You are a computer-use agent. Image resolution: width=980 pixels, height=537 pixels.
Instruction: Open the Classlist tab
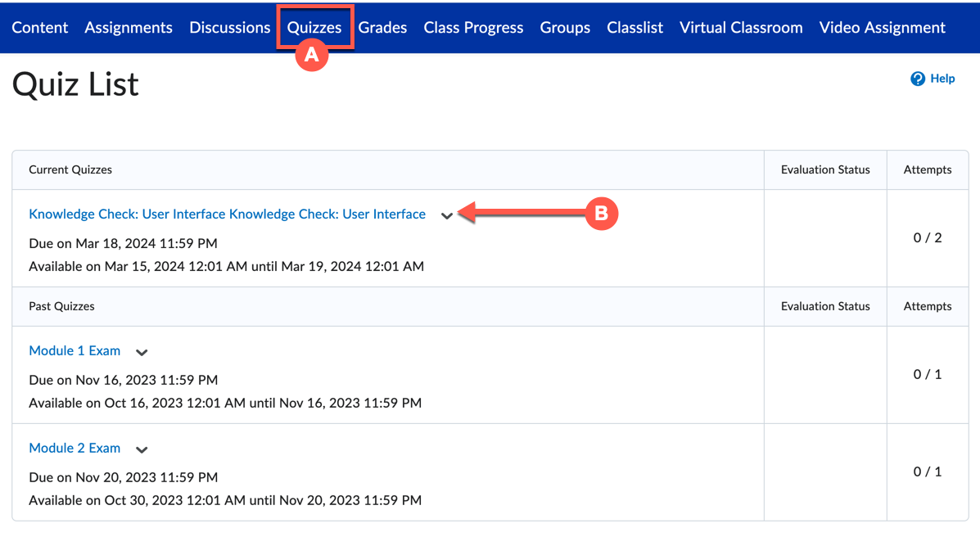[635, 27]
